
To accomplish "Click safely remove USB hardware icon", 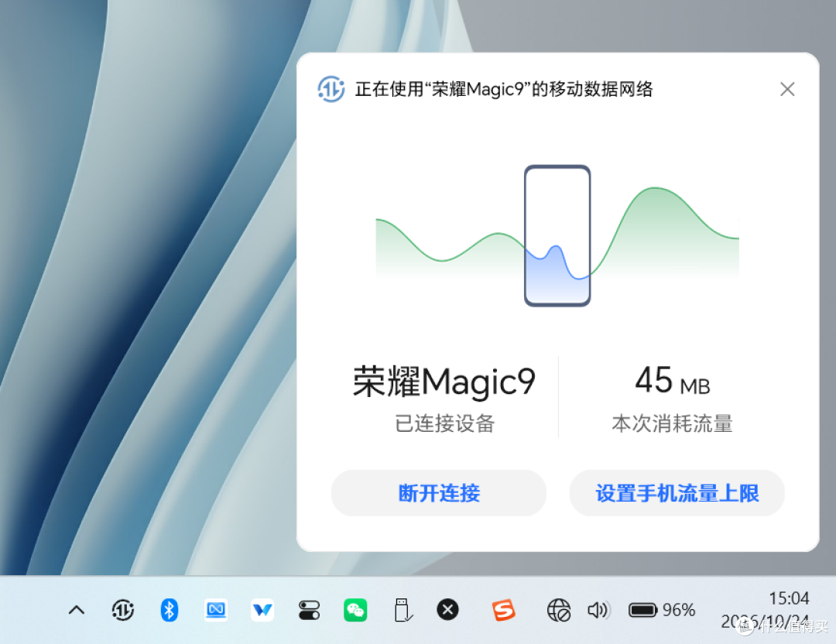I will 403,610.
